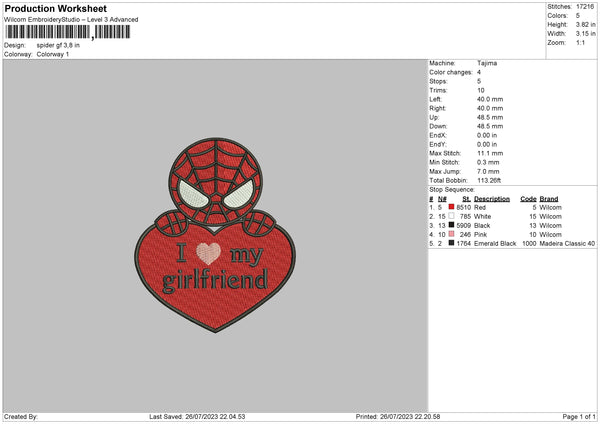Click the Trims value 10
Screen dimensions: 600x424
click(481, 90)
